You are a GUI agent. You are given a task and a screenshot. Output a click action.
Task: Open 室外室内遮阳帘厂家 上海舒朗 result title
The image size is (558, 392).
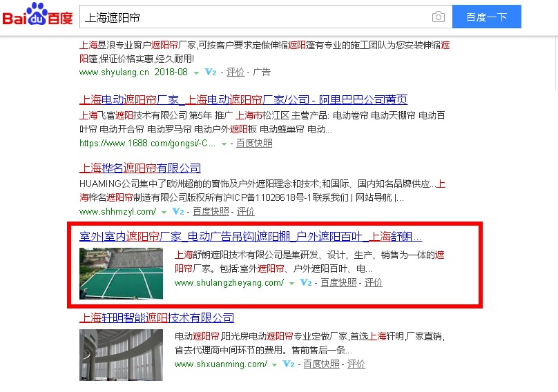(251, 237)
